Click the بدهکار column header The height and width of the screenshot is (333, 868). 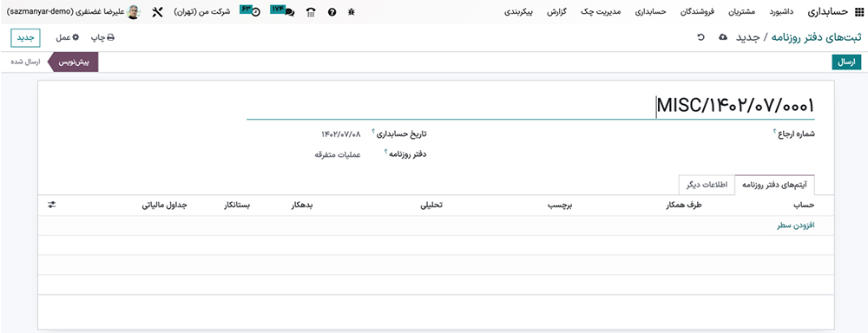click(302, 206)
